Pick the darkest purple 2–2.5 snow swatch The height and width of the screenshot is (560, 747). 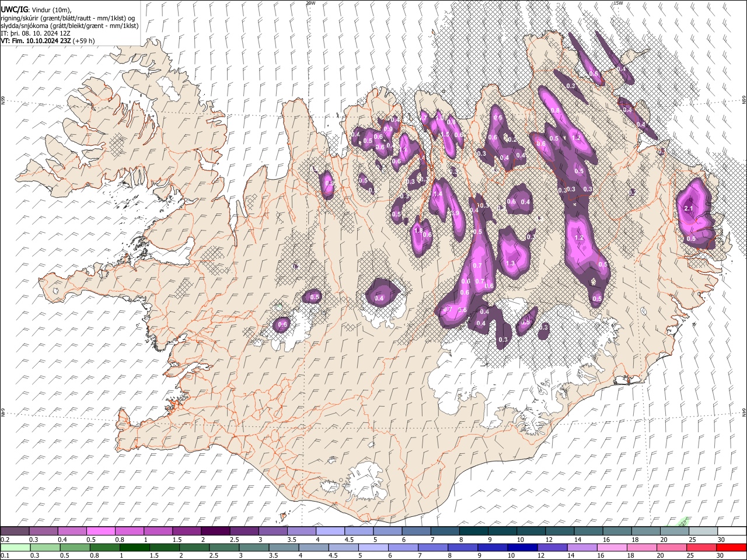[x=215, y=531]
